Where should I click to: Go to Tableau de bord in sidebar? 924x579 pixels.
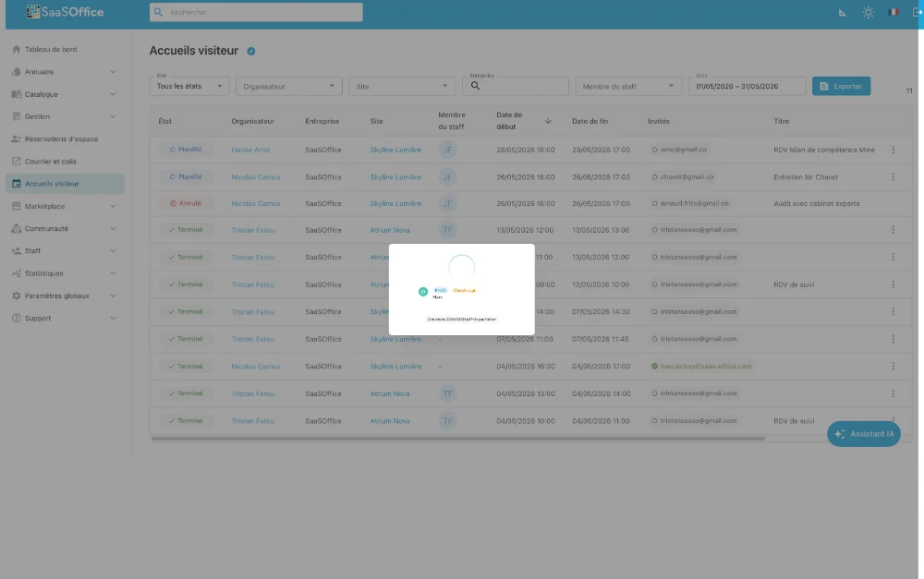[x=65, y=50]
